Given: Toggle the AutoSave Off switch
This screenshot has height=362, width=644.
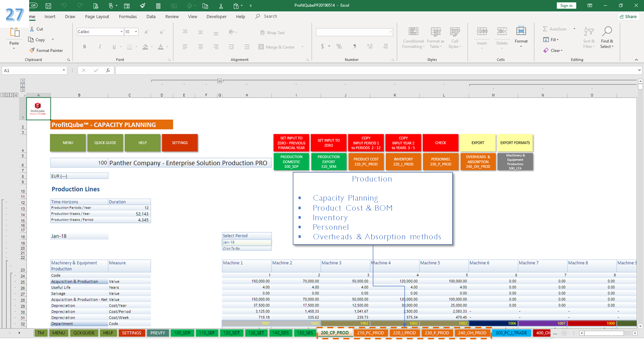Looking at the screenshot, I should 33,6.
